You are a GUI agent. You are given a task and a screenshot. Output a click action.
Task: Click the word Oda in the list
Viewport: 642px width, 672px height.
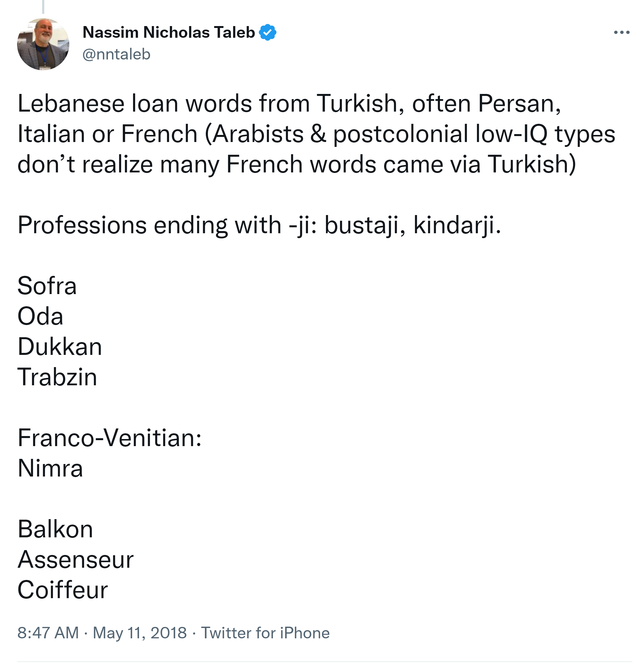click(40, 316)
